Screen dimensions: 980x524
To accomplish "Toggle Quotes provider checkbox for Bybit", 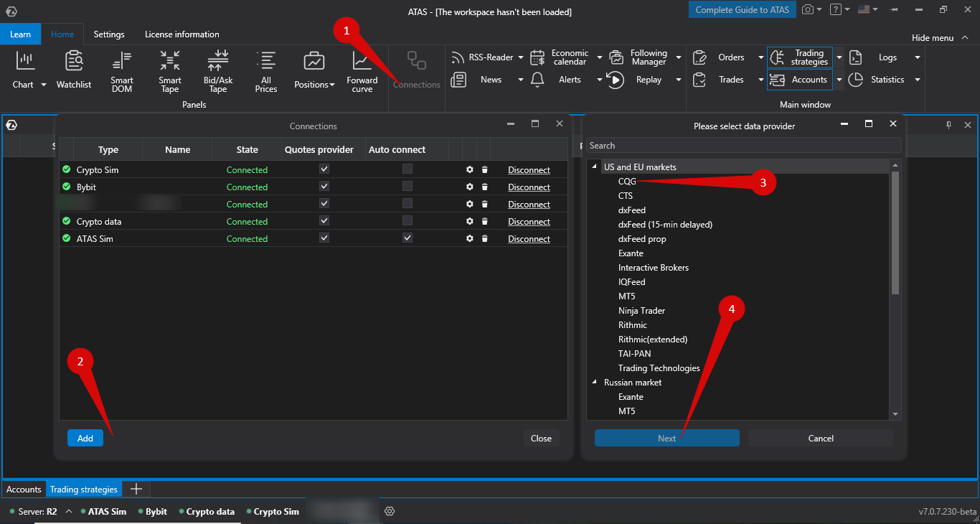I will click(324, 187).
